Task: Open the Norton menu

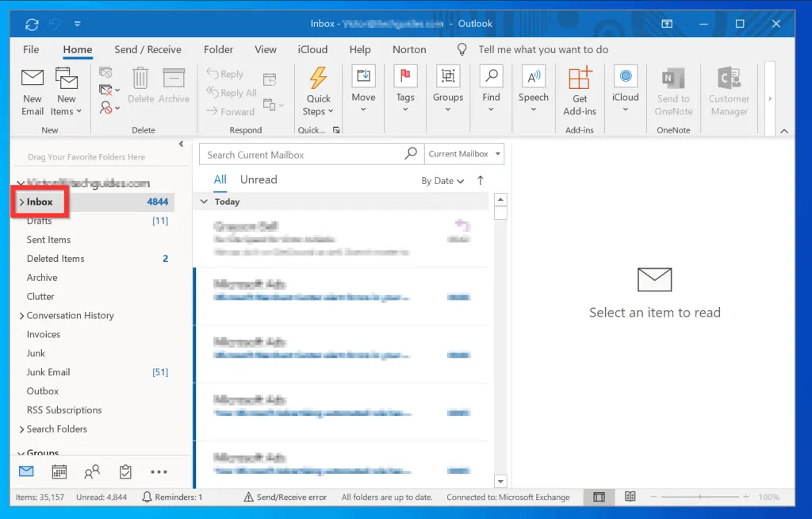Action: coord(409,49)
